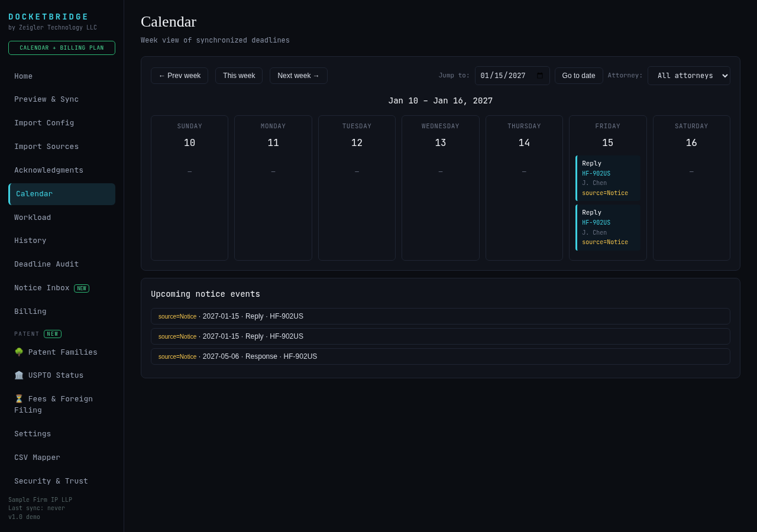Click the 'Sample Firm IP LLP' footer text
The width and height of the screenshot is (757, 532).
[40, 500]
